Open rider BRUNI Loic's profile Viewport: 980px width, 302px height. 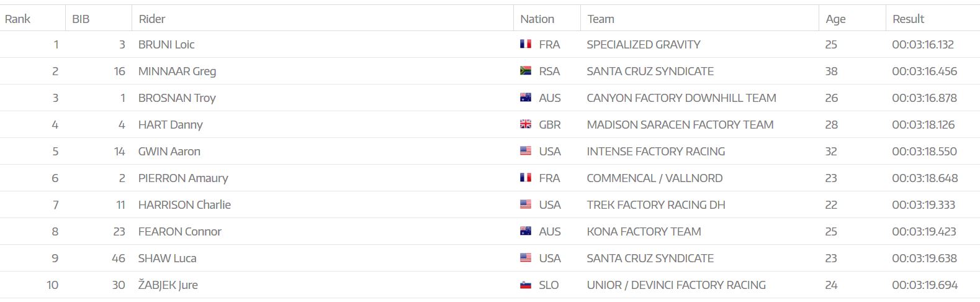(166, 44)
